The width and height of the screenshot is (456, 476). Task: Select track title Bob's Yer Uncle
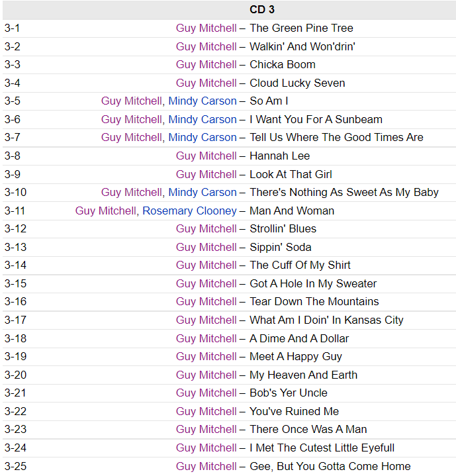tap(289, 393)
